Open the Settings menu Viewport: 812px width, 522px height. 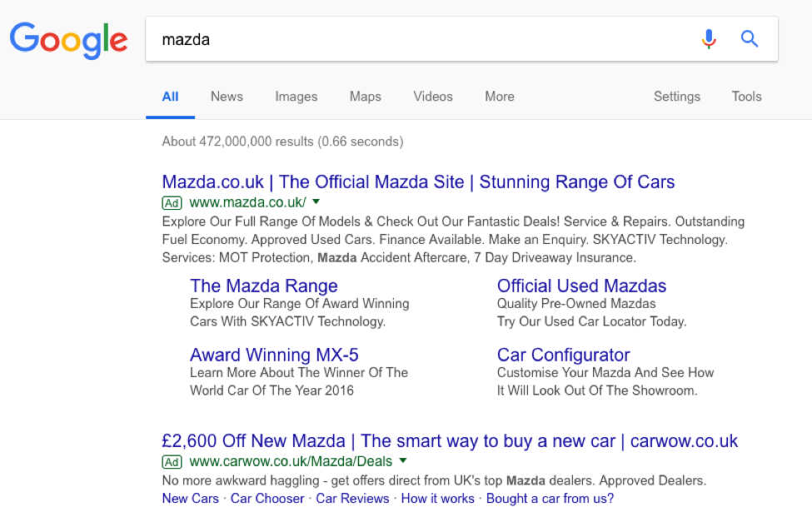click(x=676, y=97)
